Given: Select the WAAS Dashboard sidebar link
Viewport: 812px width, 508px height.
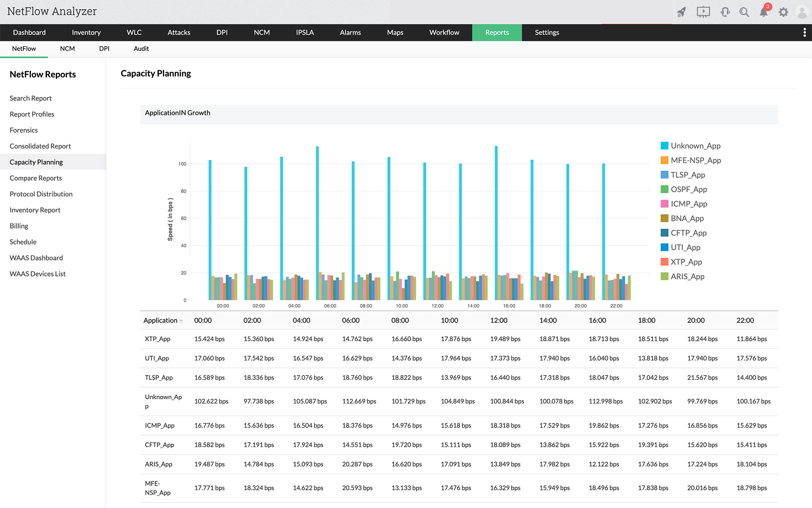Looking at the screenshot, I should pyautogui.click(x=36, y=258).
